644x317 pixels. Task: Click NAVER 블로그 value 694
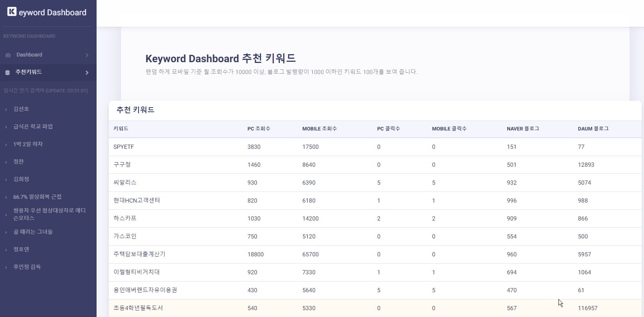click(x=512, y=272)
